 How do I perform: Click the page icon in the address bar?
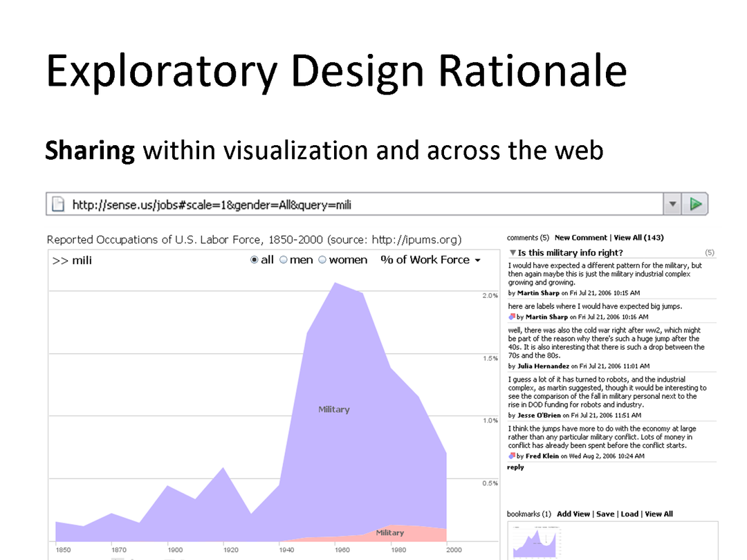(x=59, y=205)
